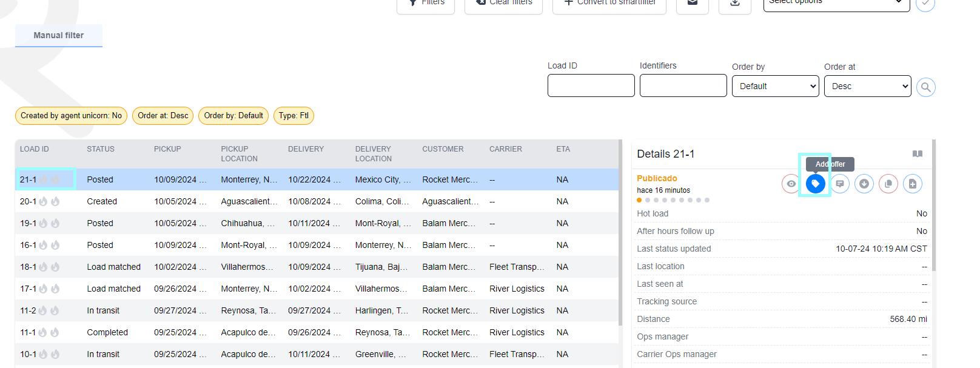Click 'Fleet Transp…' carrier in row 18-1
Viewport: 980px width, 368px height.
coord(517,267)
